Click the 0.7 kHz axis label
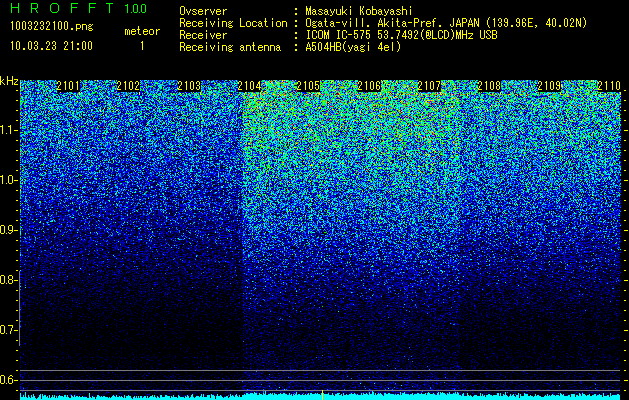Viewport: 629px width, 400px height. tap(9, 330)
